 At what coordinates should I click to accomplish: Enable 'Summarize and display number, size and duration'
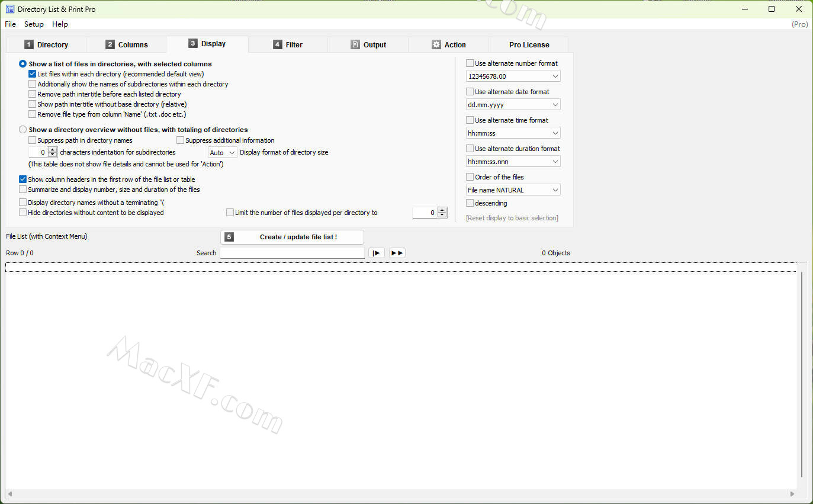[x=23, y=190]
